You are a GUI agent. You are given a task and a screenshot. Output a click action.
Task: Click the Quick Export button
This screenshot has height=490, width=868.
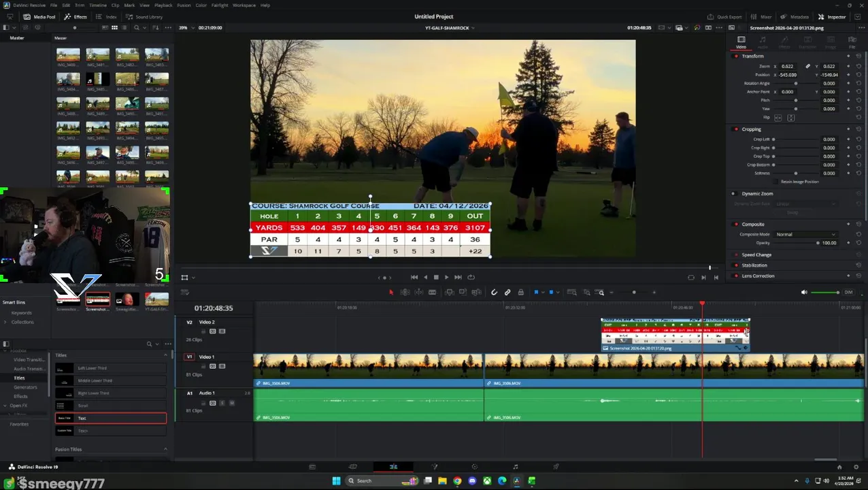click(724, 16)
